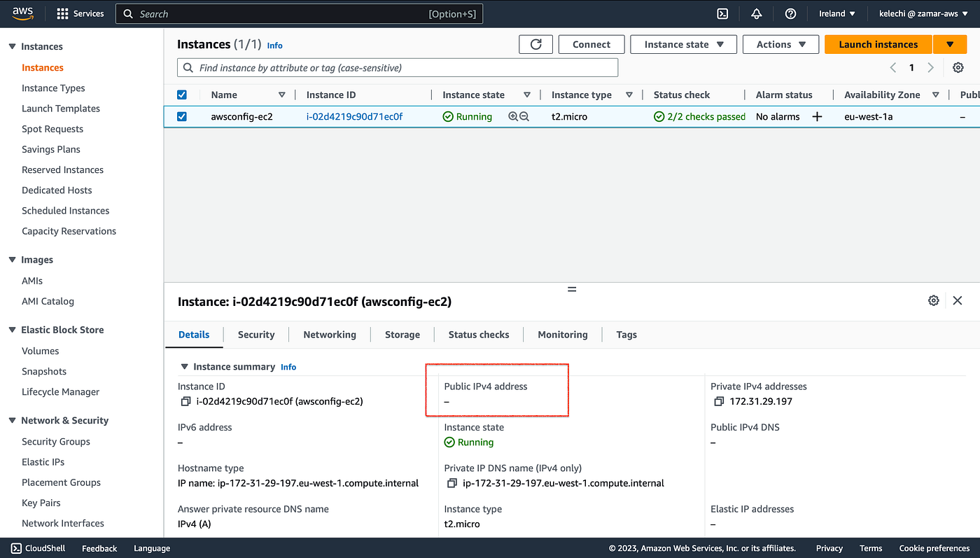Switch to the Status checks tab
Image resolution: width=980 pixels, height=558 pixels.
click(x=479, y=335)
